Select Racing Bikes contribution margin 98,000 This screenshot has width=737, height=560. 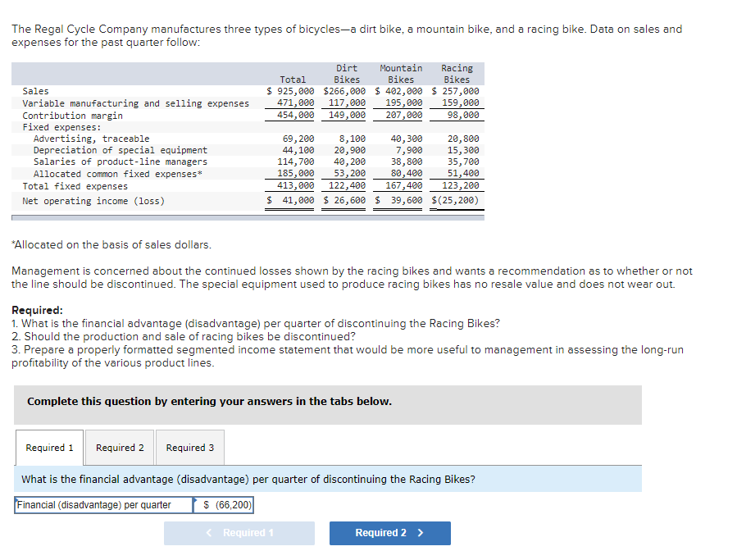pos(463,115)
